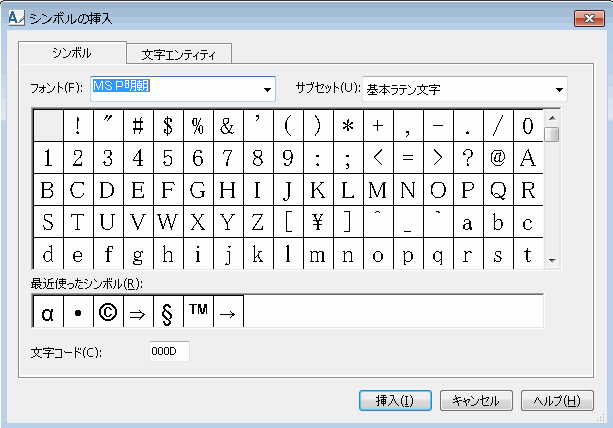The image size is (613, 428).
Task: Select recent double arrow ⇒ symbol
Action: click(138, 312)
